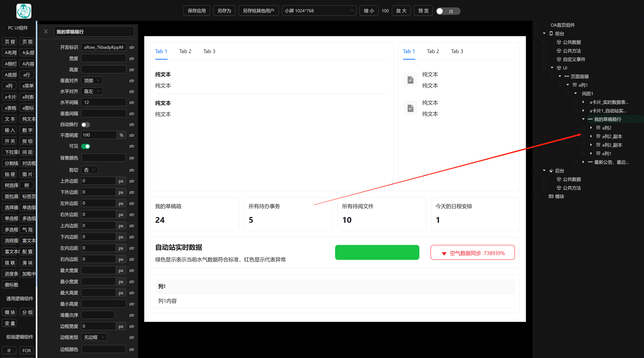
Task: Select Tab 3 in the right card
Action: click(x=457, y=51)
